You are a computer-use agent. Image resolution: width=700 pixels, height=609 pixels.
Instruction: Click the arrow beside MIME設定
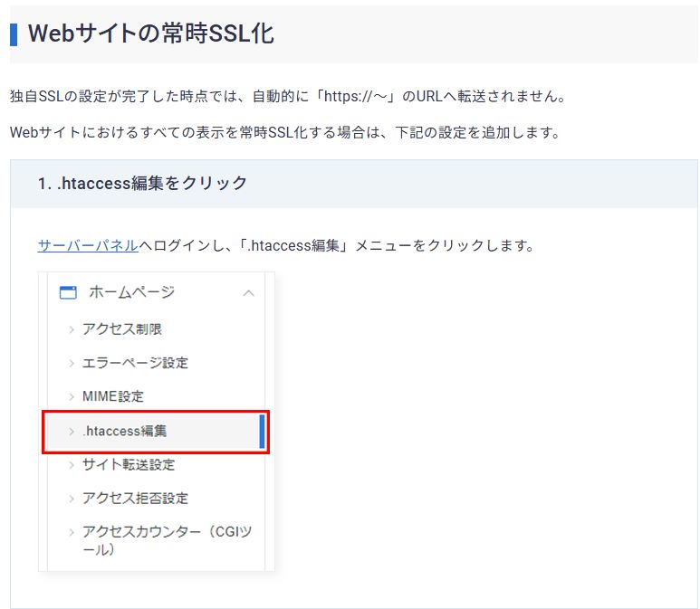[72, 396]
